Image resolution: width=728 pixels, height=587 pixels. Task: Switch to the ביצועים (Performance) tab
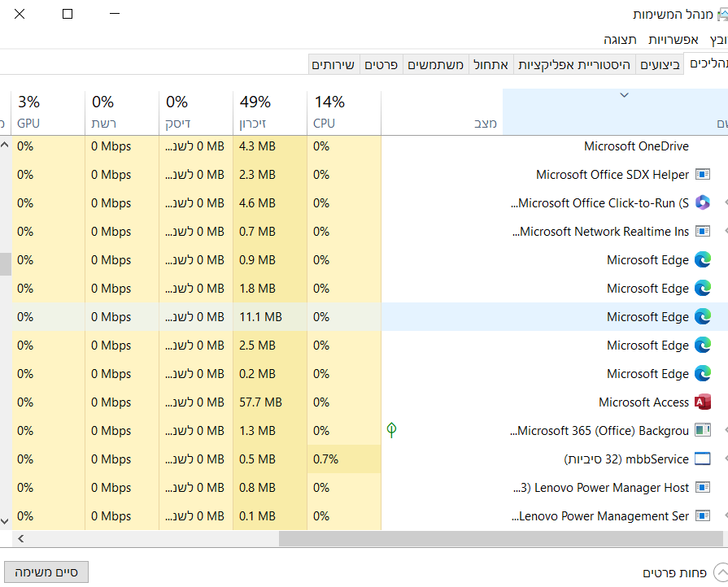pos(660,64)
